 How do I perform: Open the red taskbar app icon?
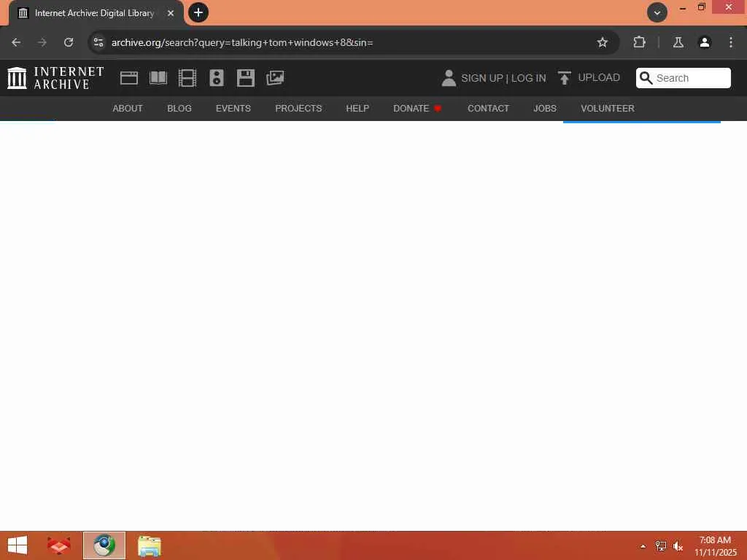59,545
